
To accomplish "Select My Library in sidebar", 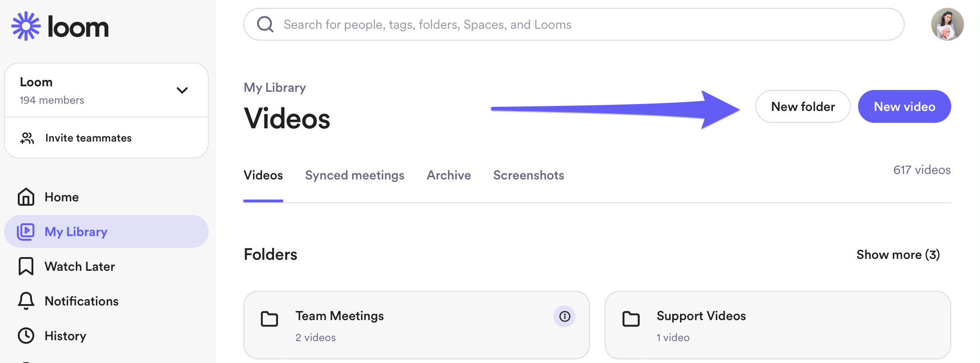I will tap(76, 232).
